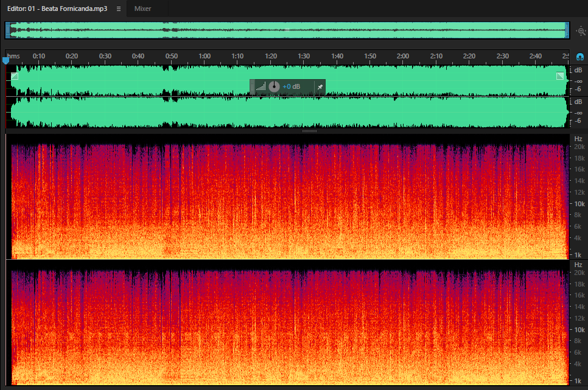Click the 1:40 mark on the time ruler
588x390 pixels.
337,56
